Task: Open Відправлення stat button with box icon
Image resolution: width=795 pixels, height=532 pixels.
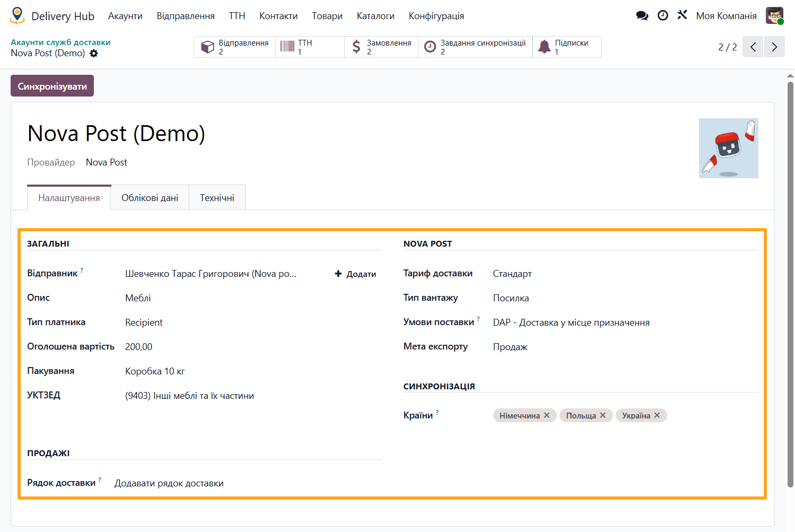Action: click(235, 47)
